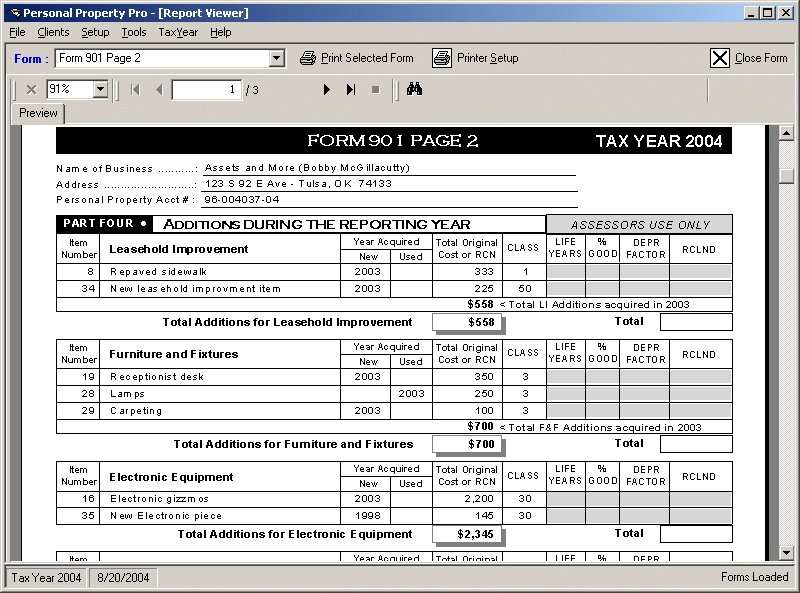The height and width of the screenshot is (593, 800).
Task: Open the File menu
Action: (17, 32)
